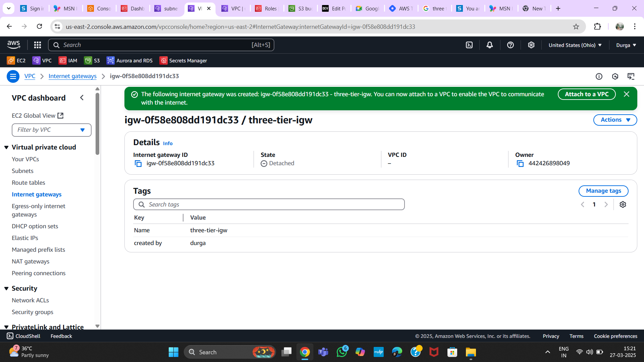Viewport: 644px width, 362px height.
Task: Go to NAT gateways
Action: [x=31, y=261]
